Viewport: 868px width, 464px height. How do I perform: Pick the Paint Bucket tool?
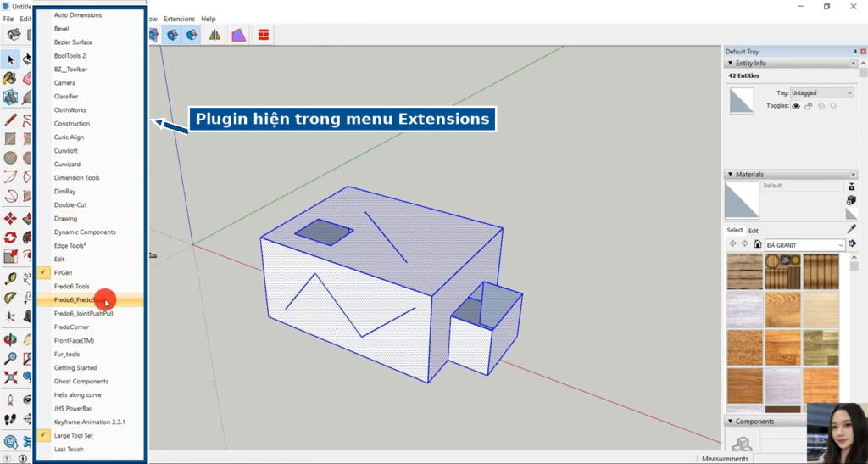10,78
